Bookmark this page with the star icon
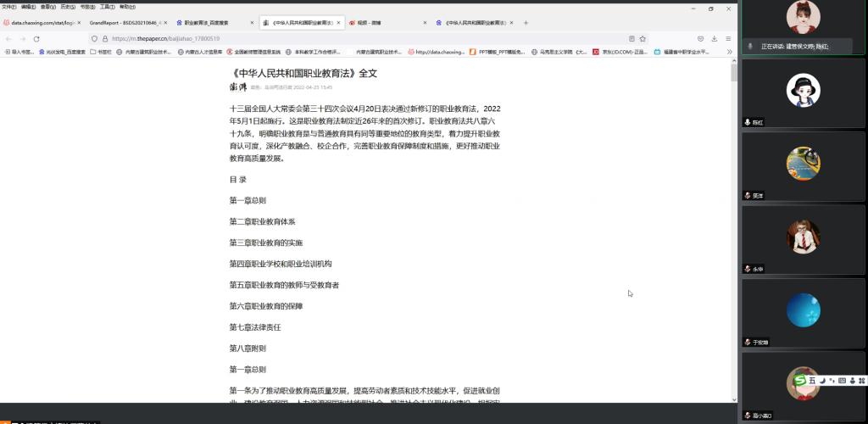Viewport: 868px width, 424px height. pos(643,39)
